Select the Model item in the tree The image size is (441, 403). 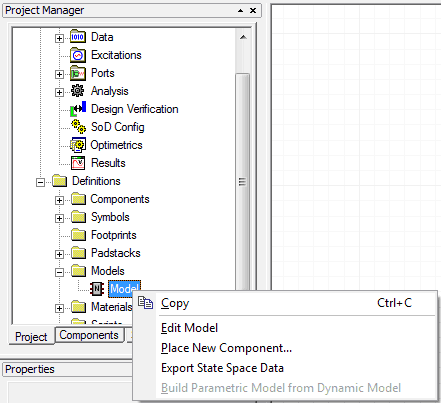pos(124,289)
